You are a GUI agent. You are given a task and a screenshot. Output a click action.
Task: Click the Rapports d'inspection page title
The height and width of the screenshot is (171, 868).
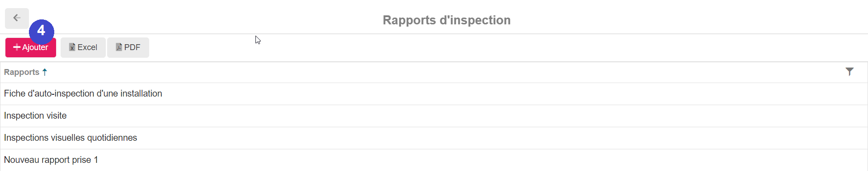point(447,20)
